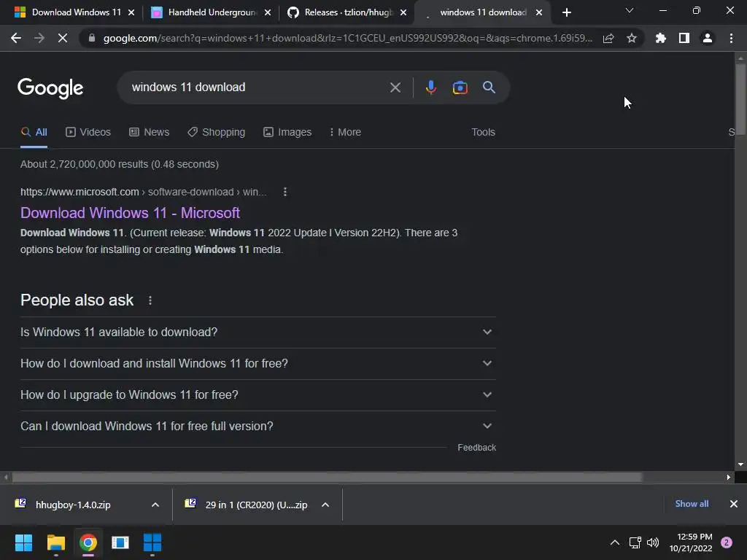Open the volume tray icon
This screenshot has height=560, width=747.
[653, 542]
